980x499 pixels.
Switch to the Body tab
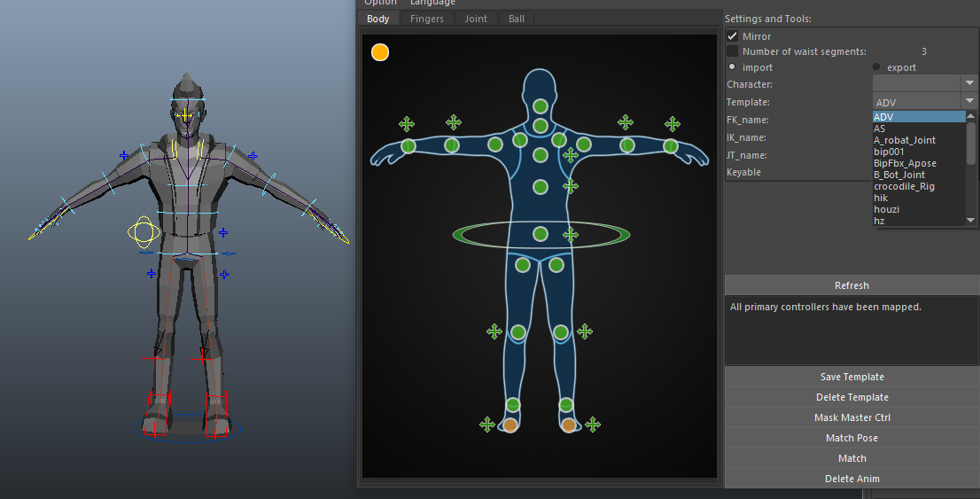pyautogui.click(x=378, y=19)
